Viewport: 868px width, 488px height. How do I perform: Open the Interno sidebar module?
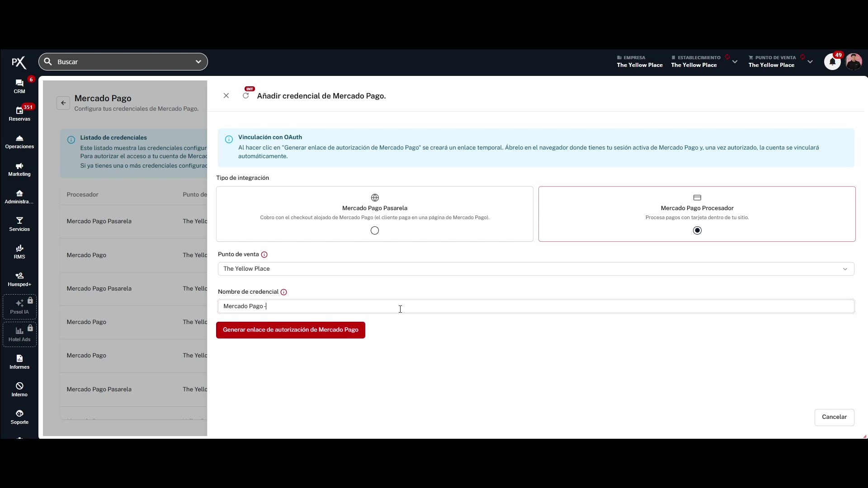(19, 389)
